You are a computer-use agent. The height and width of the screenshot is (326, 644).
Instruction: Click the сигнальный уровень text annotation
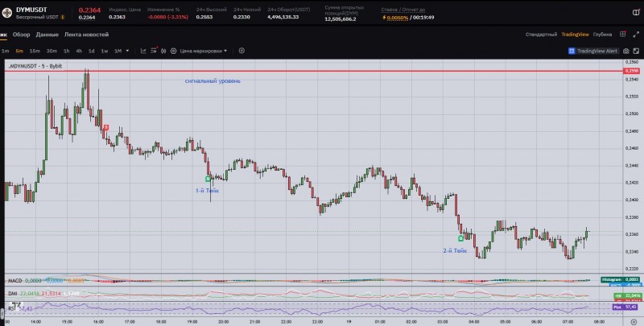[x=213, y=80]
